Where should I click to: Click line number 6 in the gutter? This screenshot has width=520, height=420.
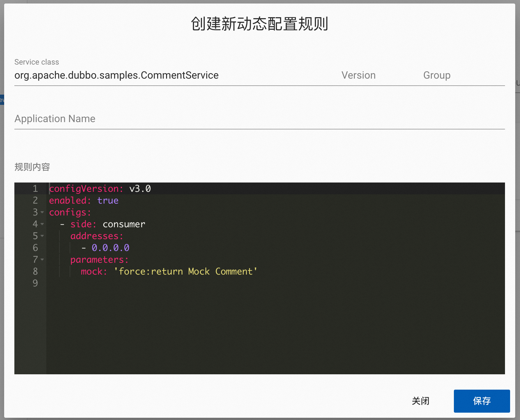(x=35, y=247)
